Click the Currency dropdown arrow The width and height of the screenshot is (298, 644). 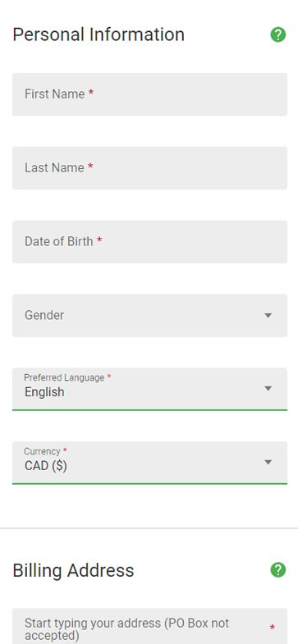pos(268,463)
